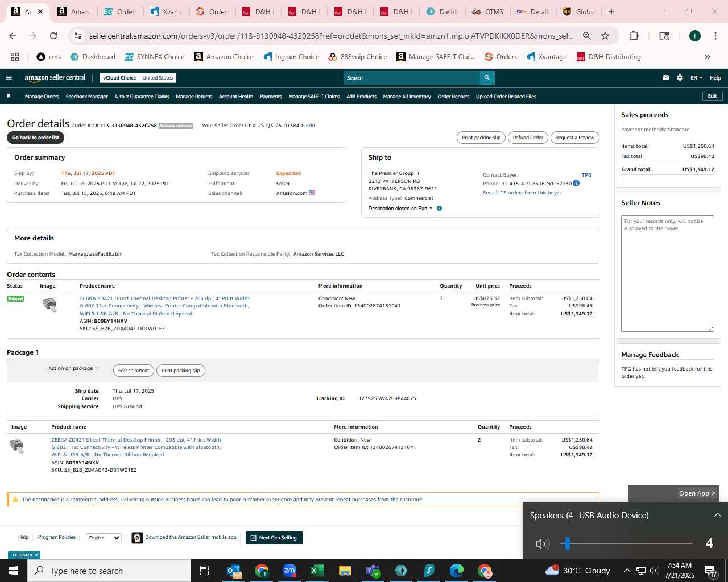Click Edit shipment for package 1
This screenshot has height=582, width=728.
point(134,371)
